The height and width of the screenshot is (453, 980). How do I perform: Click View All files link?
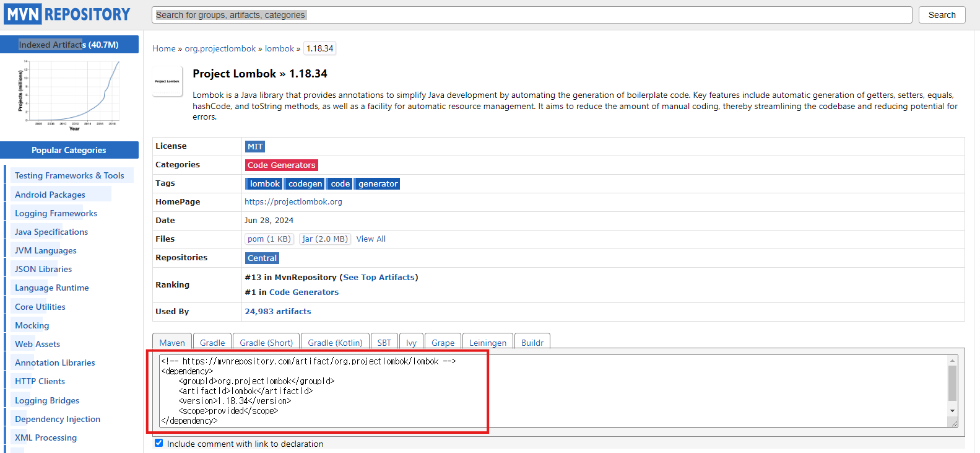pos(371,239)
